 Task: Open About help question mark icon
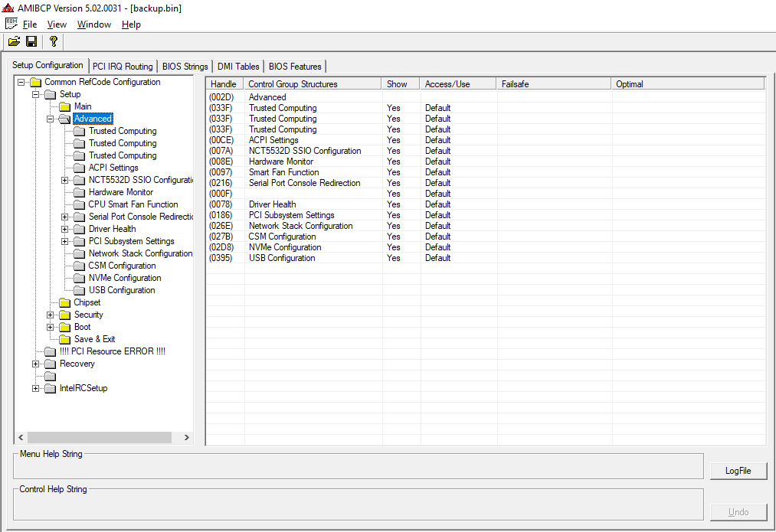coord(53,41)
